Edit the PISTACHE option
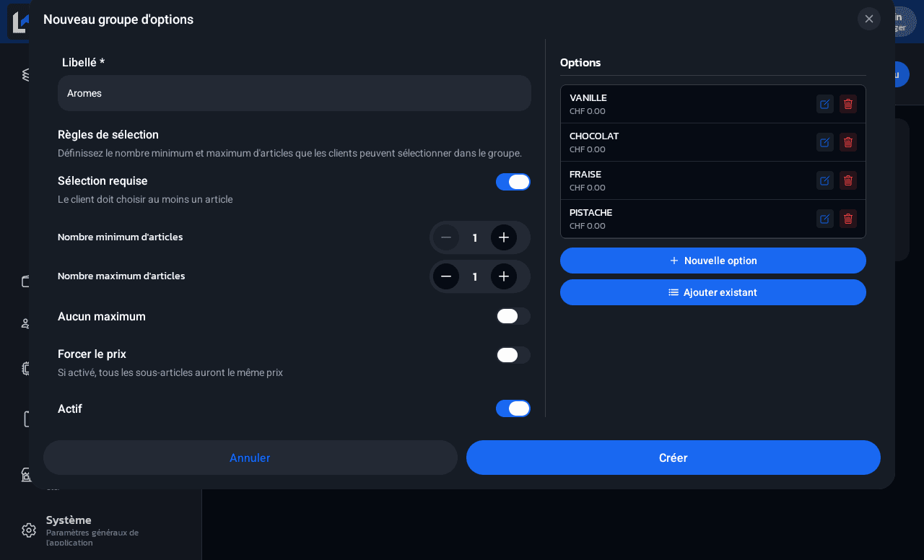 point(825,219)
